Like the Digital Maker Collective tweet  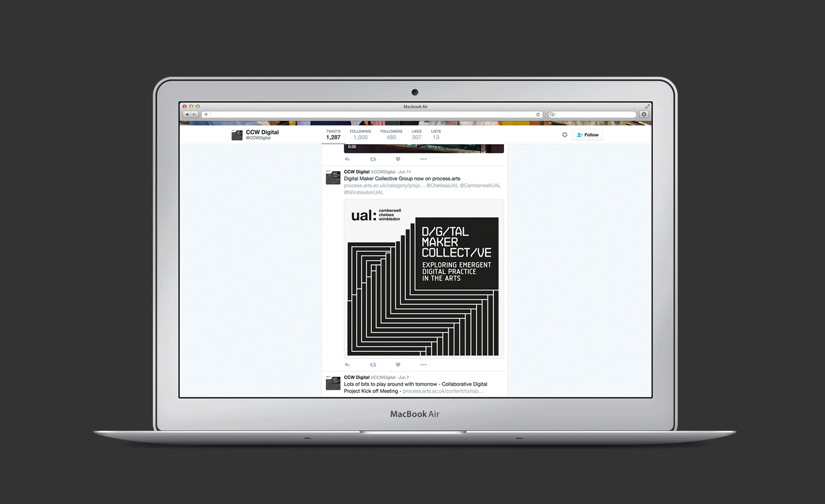pyautogui.click(x=398, y=365)
